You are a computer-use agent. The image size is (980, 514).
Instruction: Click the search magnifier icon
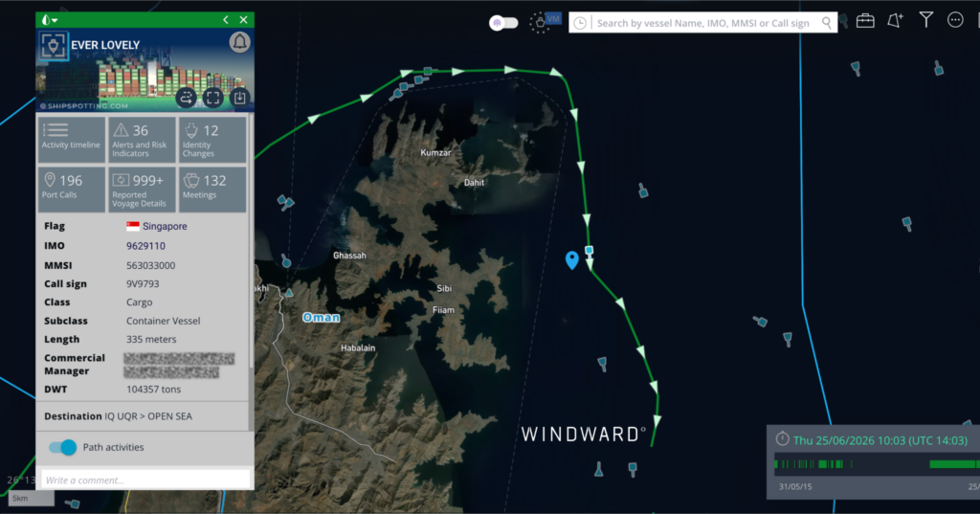tap(827, 23)
